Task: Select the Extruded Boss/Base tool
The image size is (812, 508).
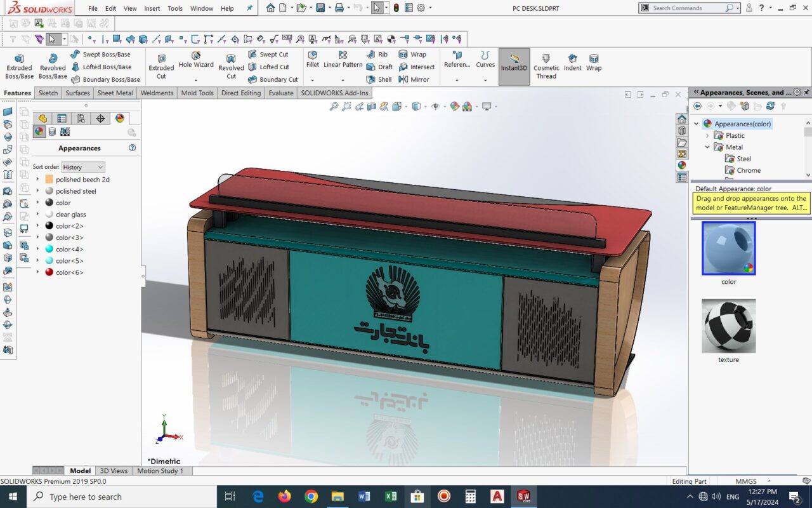Action: coord(19,66)
